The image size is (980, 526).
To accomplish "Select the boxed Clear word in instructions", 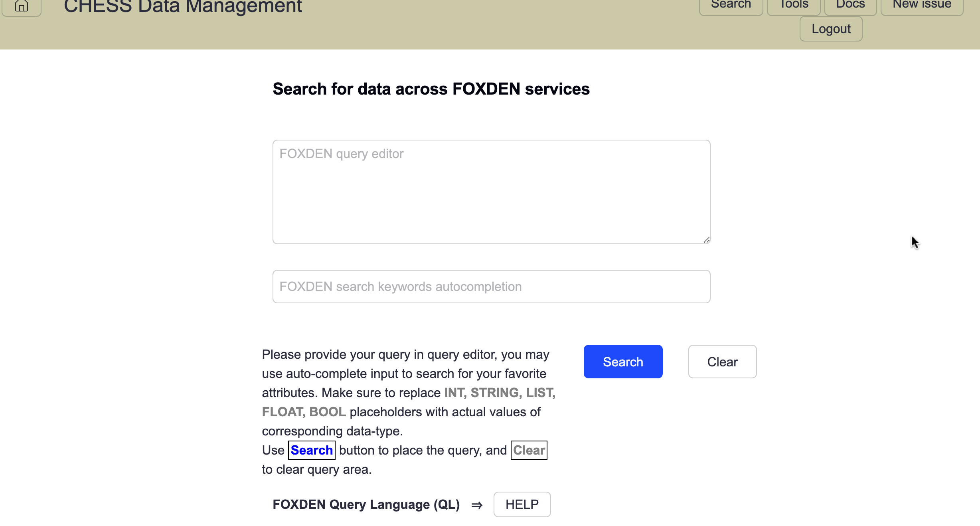I will [529, 450].
